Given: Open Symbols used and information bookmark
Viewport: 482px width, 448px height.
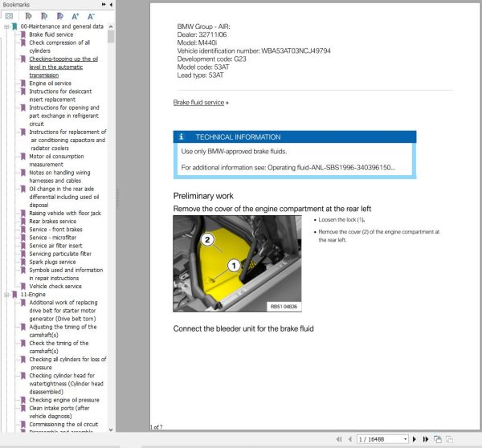Looking at the screenshot, I should [66, 274].
